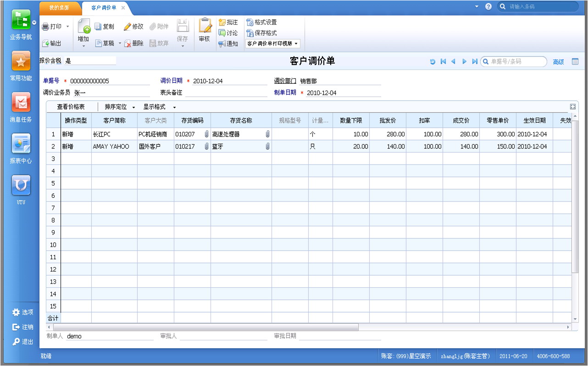Select the cell 长江PC
588x366 pixels.
point(114,134)
